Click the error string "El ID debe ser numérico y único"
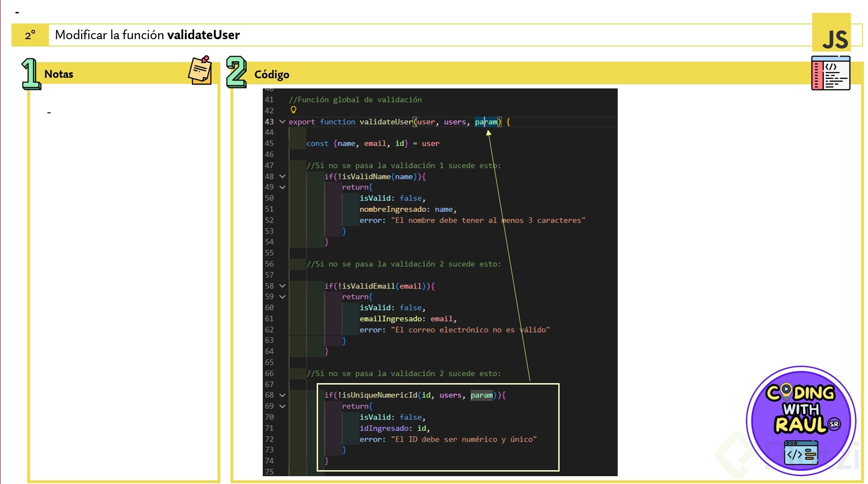Screen dimensions: 868x484 [464, 440]
